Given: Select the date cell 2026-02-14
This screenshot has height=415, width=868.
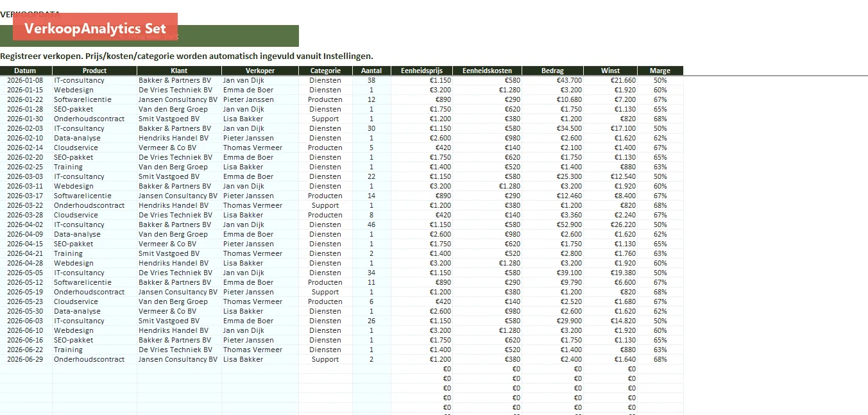Looking at the screenshot, I should click(25, 148).
